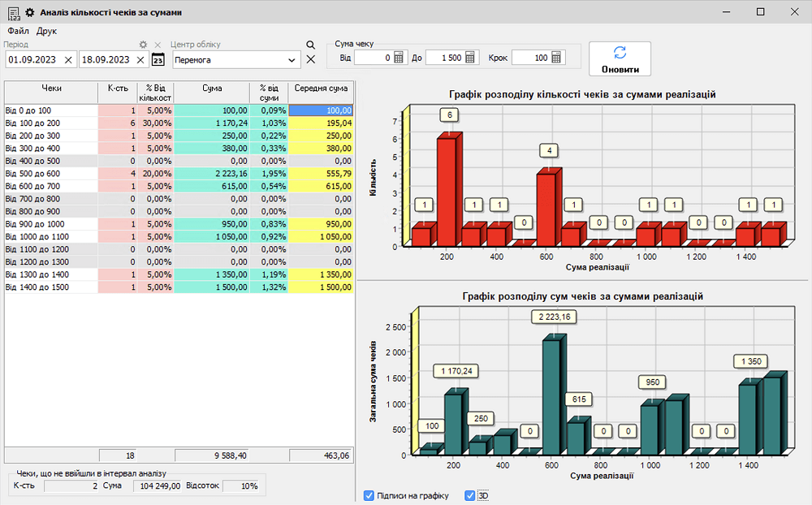812x505 pixels.
Task: Click the period settings gear icon
Action: coord(144,45)
